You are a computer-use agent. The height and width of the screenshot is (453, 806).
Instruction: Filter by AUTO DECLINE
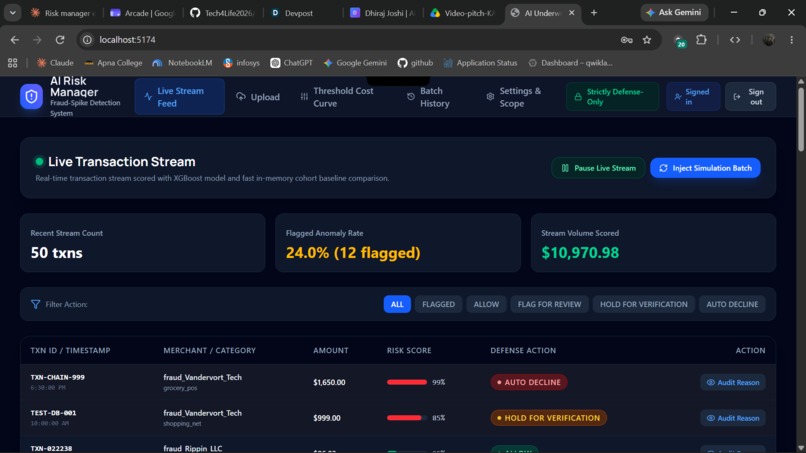[x=732, y=304]
